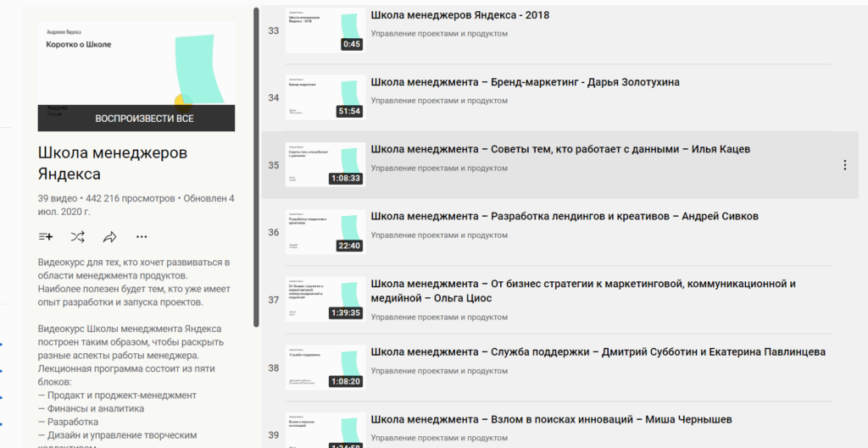Click channel name under video 34
Image resolution: width=868 pixels, height=448 pixels.
439,101
